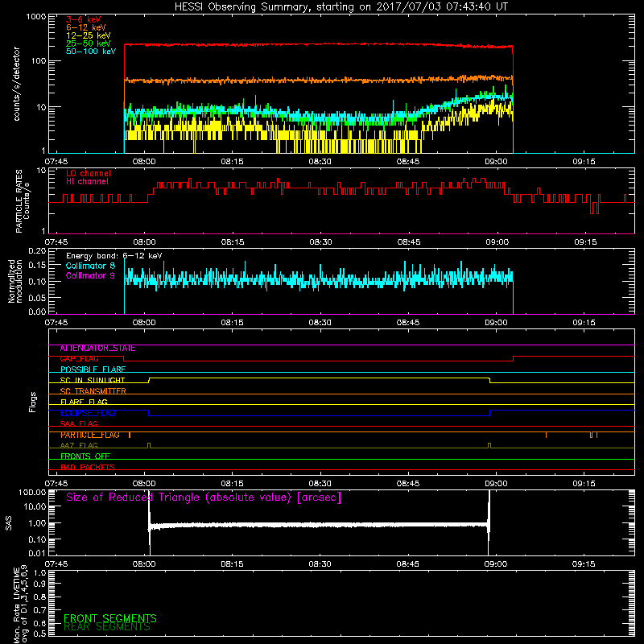Click the 0.05 tick on the modulation axis
Image resolution: width=644 pixels, height=644 pixels.
click(37, 297)
